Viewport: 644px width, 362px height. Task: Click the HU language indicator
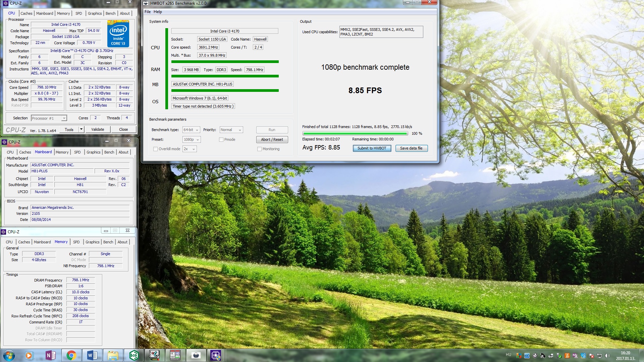point(508,355)
